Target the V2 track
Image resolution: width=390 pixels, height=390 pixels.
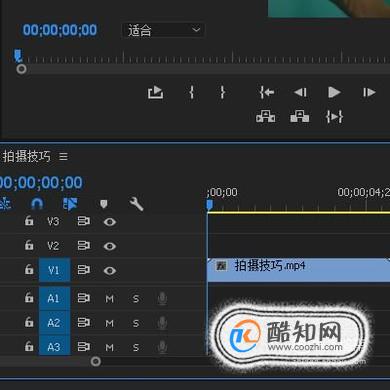tap(53, 246)
